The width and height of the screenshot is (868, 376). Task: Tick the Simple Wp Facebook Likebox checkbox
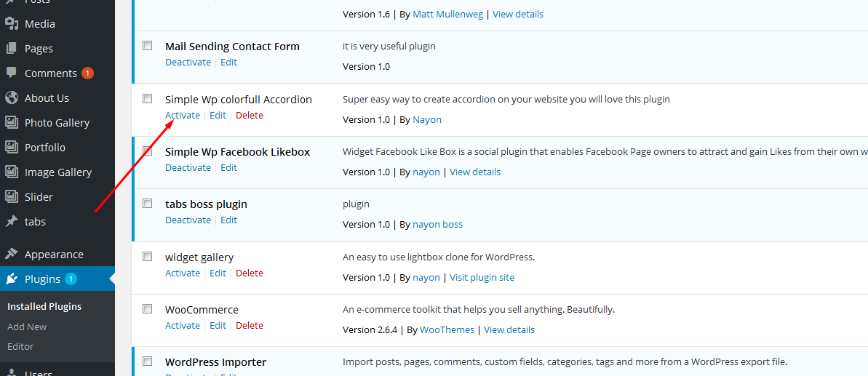(x=147, y=151)
